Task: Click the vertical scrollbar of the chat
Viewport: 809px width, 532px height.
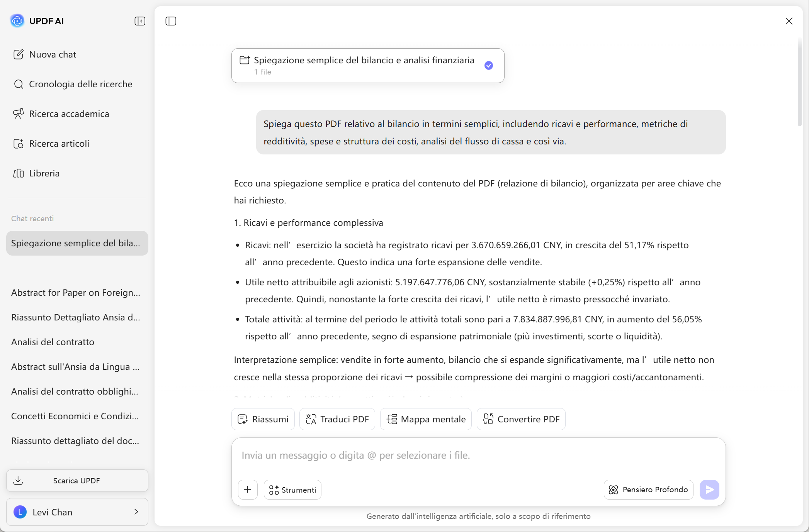Action: pyautogui.click(x=799, y=81)
